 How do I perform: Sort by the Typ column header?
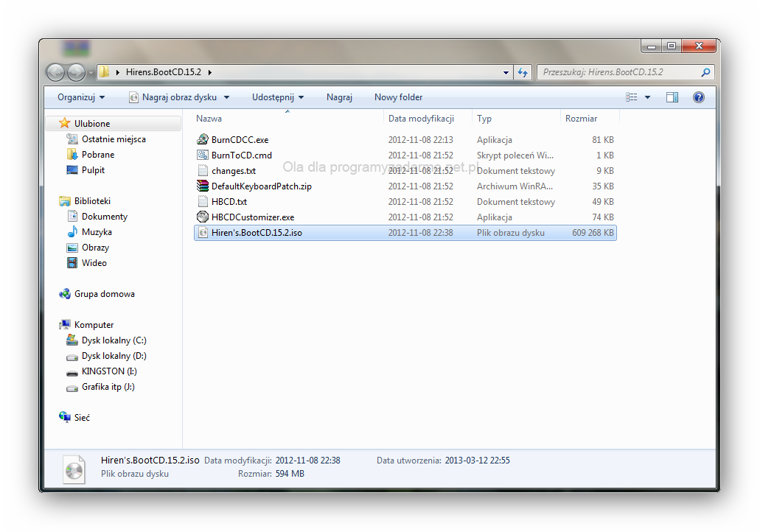484,118
